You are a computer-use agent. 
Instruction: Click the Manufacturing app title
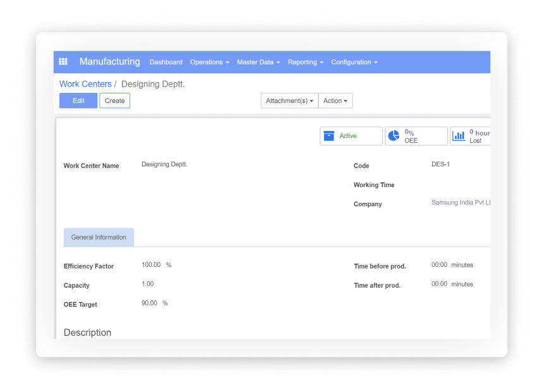coord(110,61)
